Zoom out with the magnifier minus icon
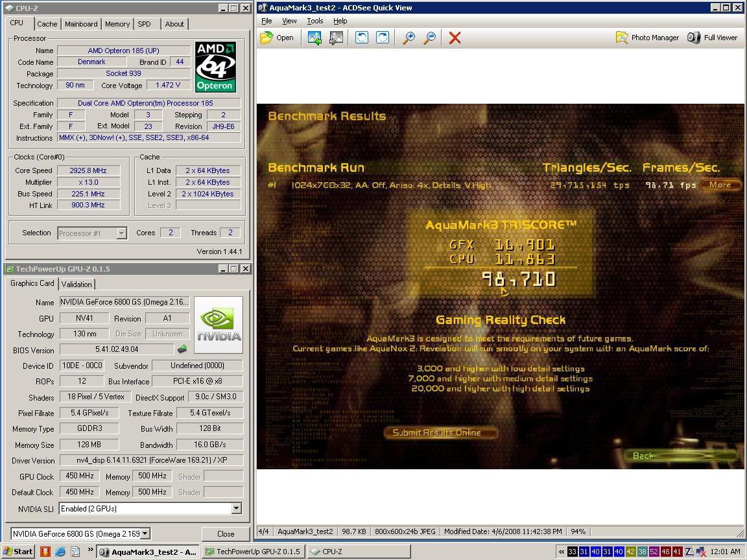 pyautogui.click(x=430, y=38)
